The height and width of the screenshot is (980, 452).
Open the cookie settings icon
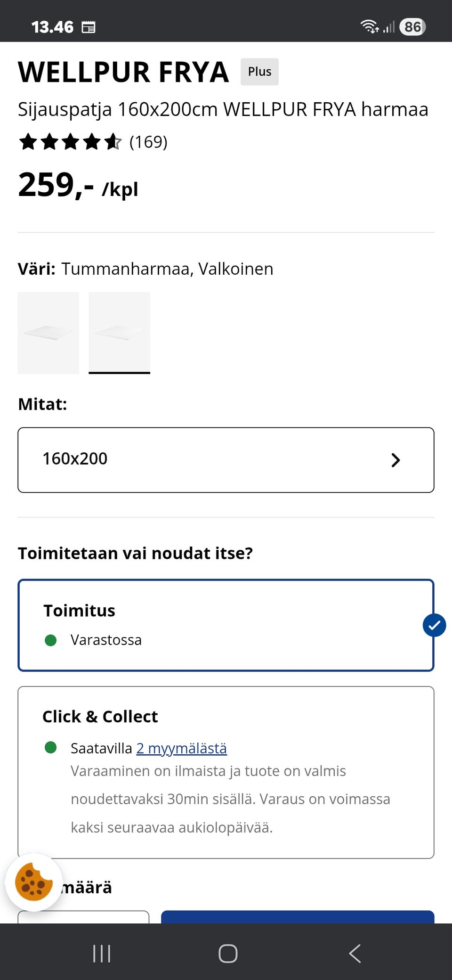(x=33, y=882)
